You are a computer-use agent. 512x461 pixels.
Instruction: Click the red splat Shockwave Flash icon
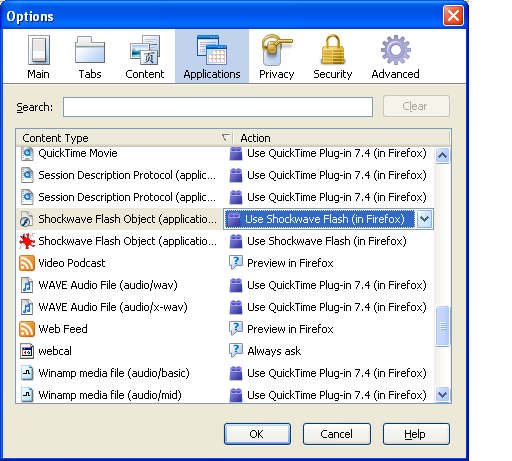click(27, 241)
